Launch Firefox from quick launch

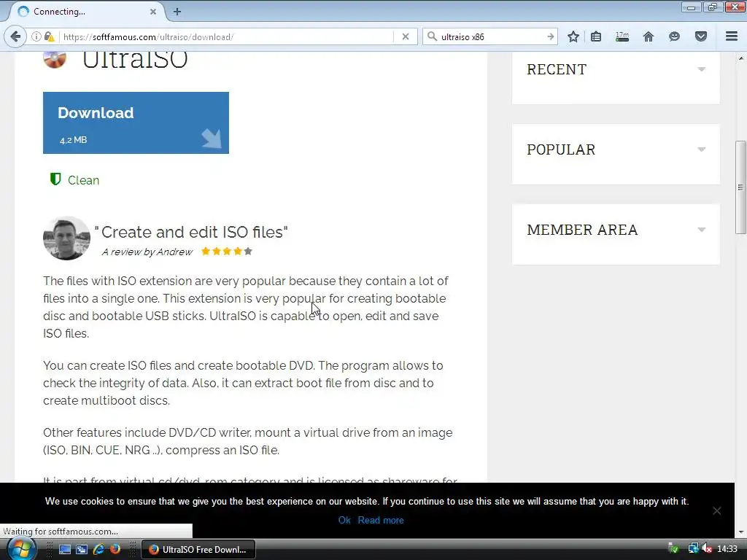coord(115,550)
